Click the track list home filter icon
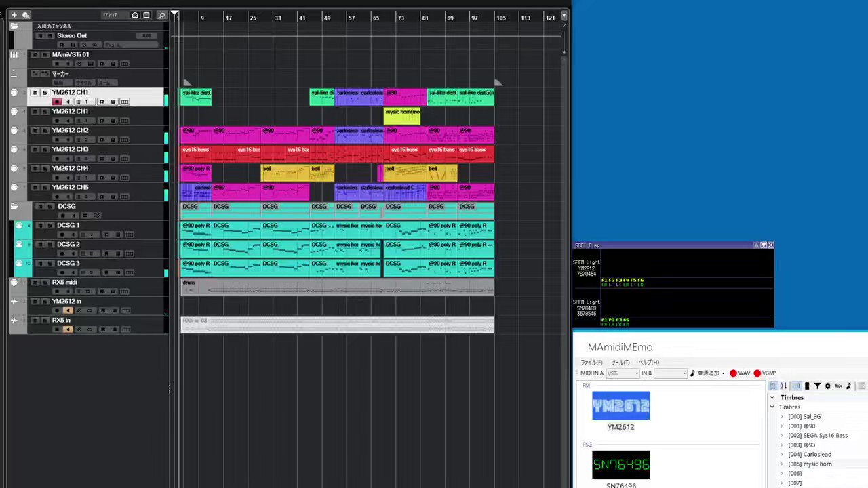 tap(135, 15)
